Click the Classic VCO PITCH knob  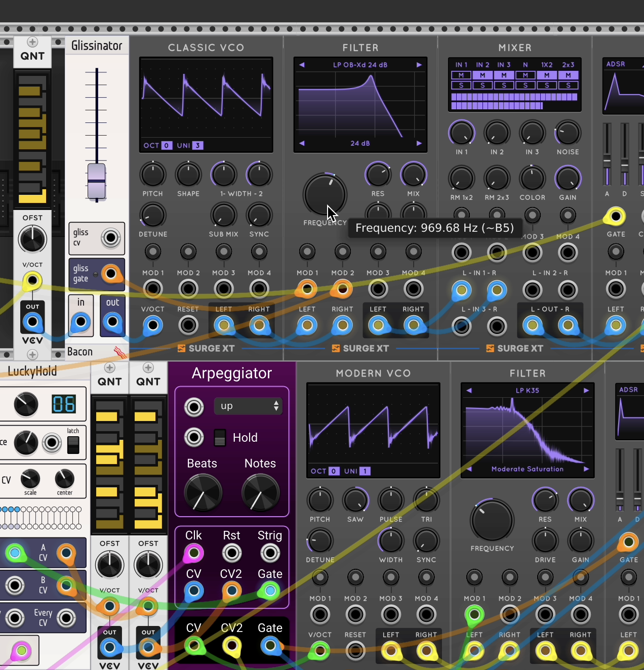152,175
